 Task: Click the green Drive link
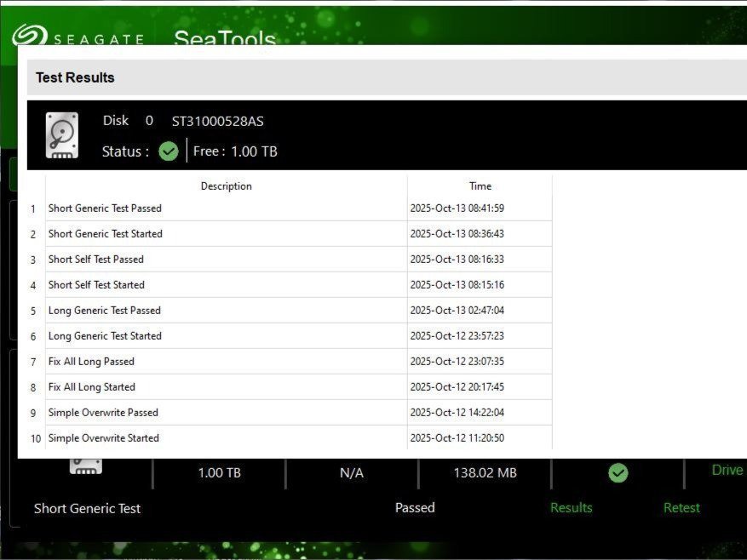point(727,471)
